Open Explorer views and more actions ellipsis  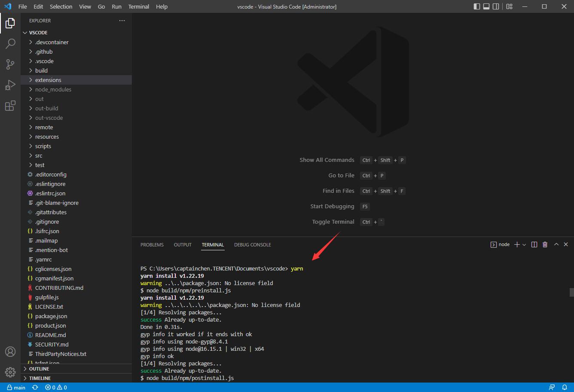coord(122,21)
